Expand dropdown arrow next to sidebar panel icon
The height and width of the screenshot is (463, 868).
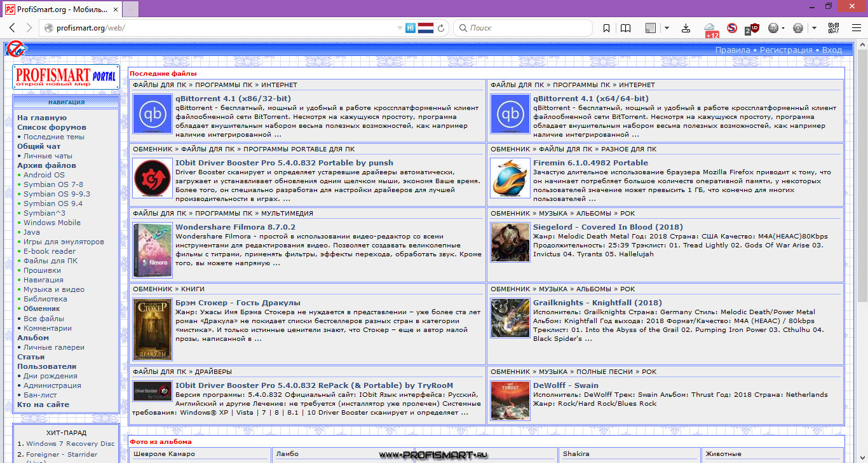667,28
